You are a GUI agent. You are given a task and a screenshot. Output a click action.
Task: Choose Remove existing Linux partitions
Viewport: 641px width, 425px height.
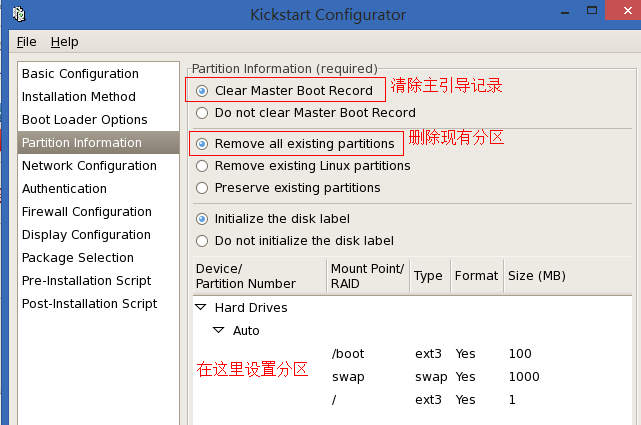[x=203, y=166]
